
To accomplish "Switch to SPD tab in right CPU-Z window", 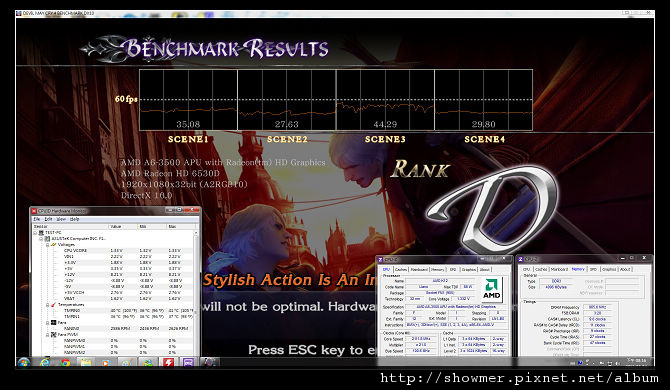I will pyautogui.click(x=594, y=269).
